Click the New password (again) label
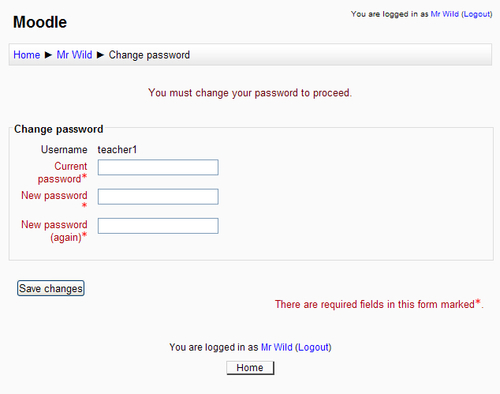This screenshot has height=394, width=500. click(54, 231)
